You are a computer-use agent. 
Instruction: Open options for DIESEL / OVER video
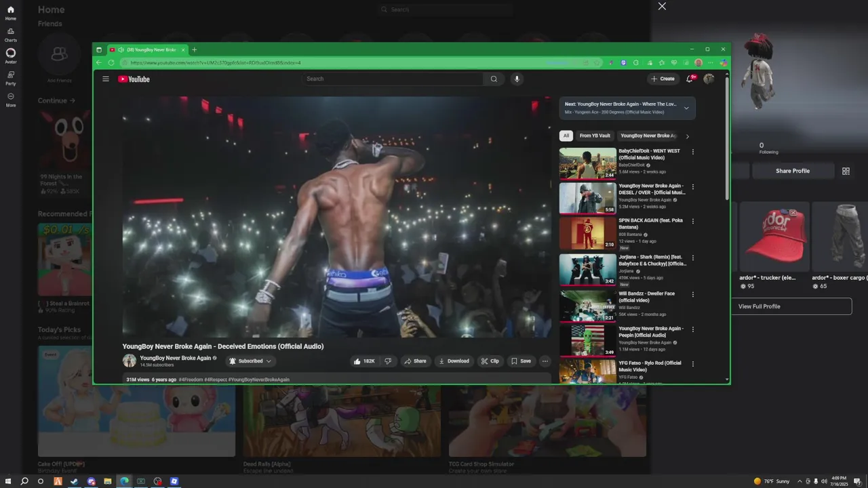(x=692, y=186)
